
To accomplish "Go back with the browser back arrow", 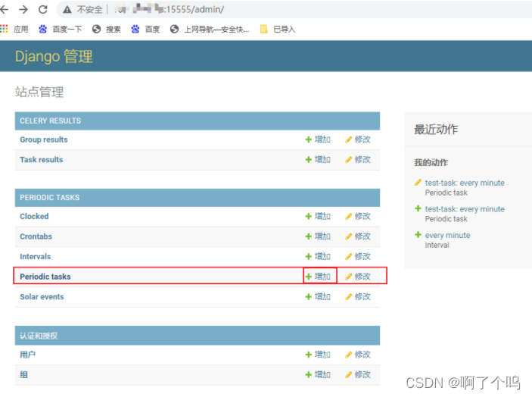I will click(x=4, y=10).
